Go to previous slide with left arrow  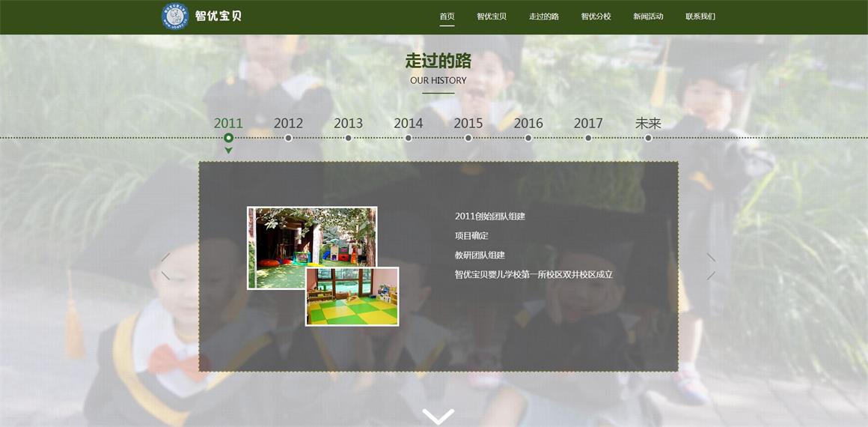tap(166, 266)
